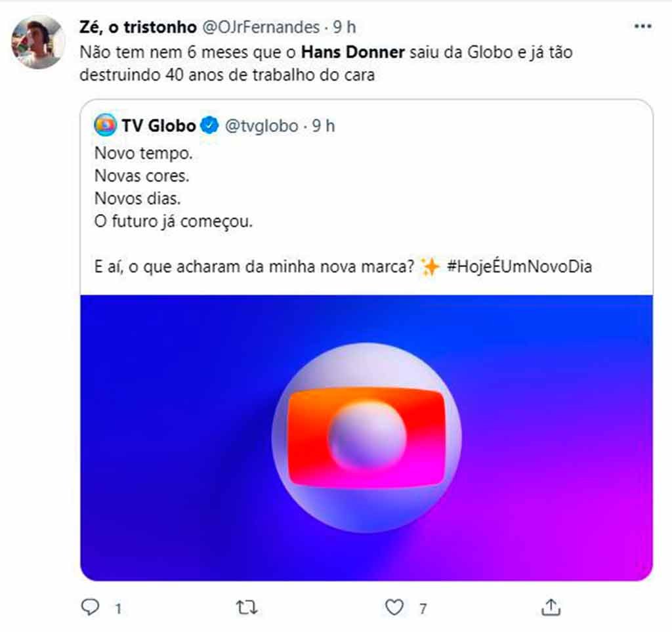Open the three-dot more options menu

pyautogui.click(x=643, y=26)
